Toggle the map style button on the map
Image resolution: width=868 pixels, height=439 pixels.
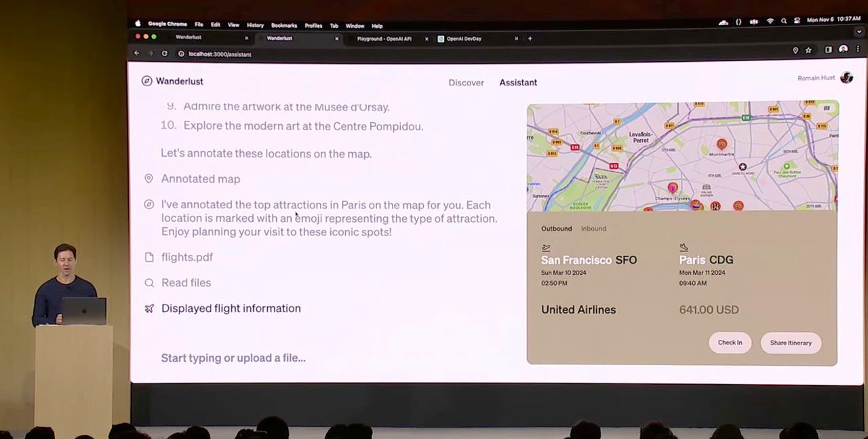pos(827,109)
